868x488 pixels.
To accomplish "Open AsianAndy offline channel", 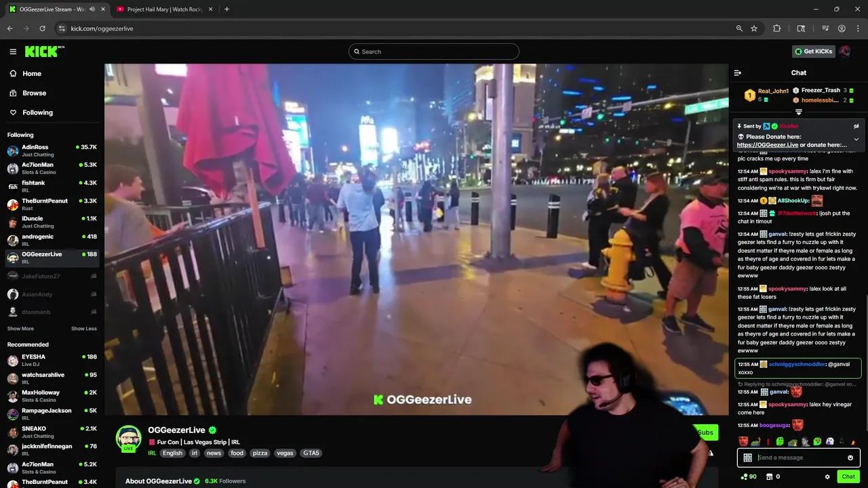I will pyautogui.click(x=52, y=294).
